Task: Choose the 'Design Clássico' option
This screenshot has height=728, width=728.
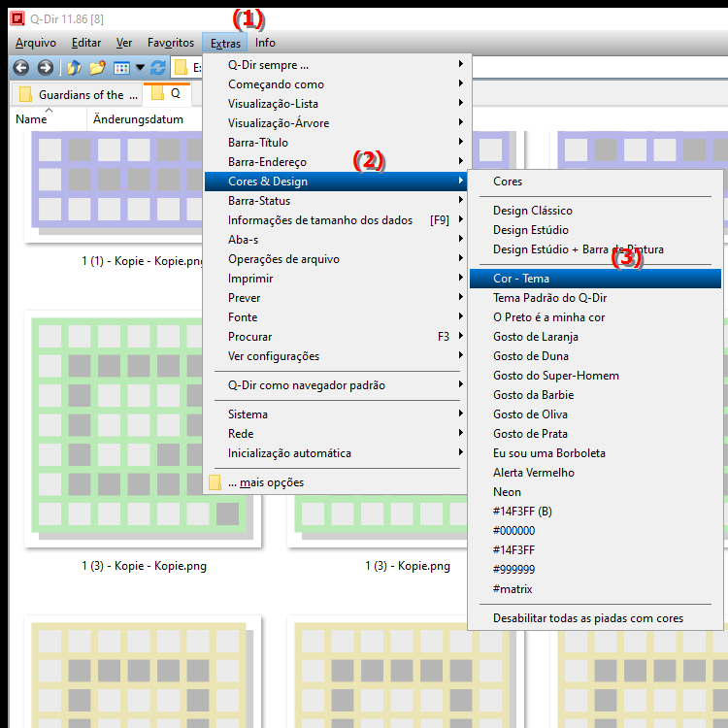Action: point(532,211)
